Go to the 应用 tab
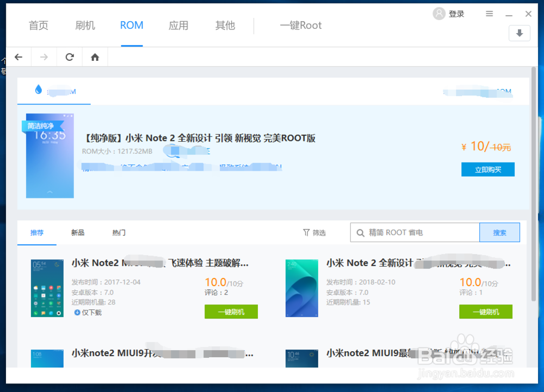 click(178, 26)
